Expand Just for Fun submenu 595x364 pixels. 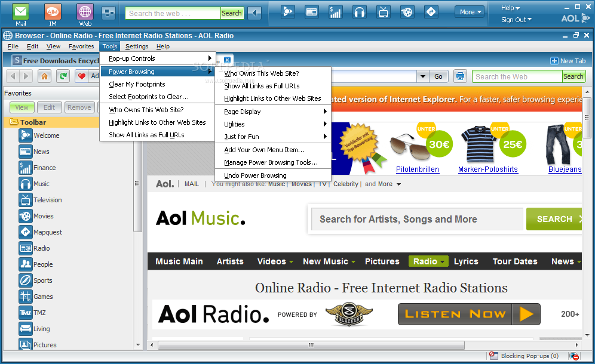tap(273, 137)
